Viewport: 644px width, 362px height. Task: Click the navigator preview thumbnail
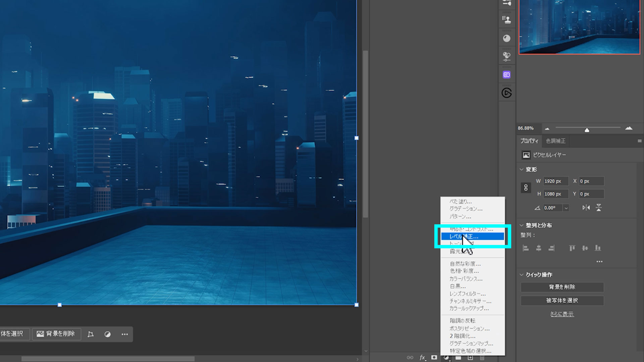[x=580, y=27]
